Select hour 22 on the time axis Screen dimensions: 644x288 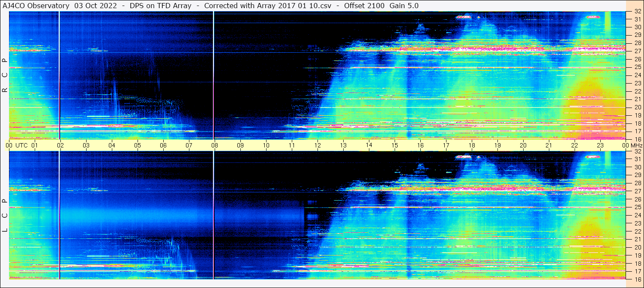[575, 145]
